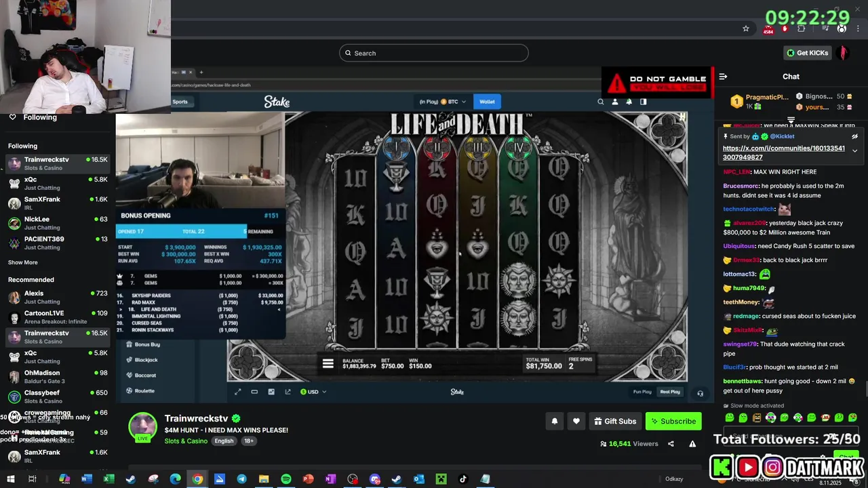Click the heart follow icon button
868x488 pixels.
[576, 421]
